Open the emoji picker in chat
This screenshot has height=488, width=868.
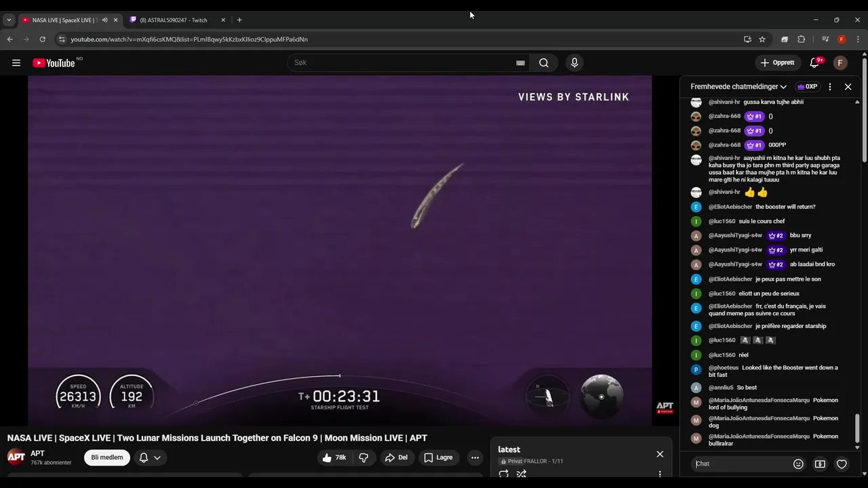coord(798,464)
